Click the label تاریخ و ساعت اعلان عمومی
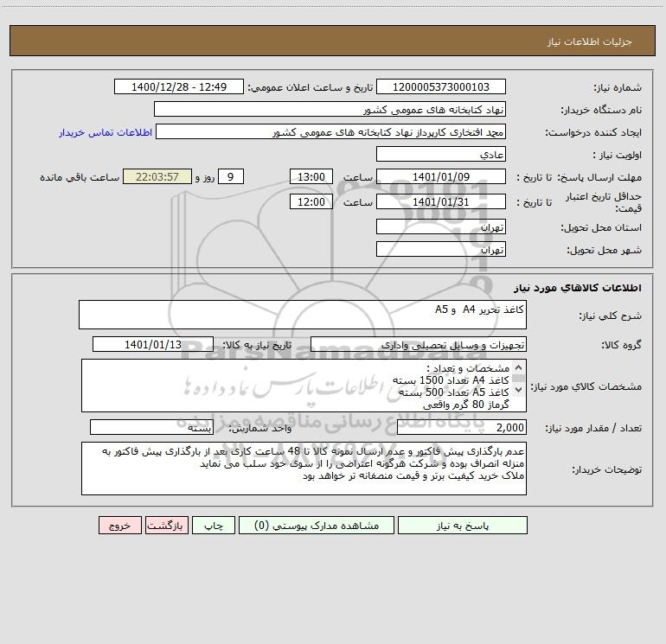Image resolution: width=666 pixels, height=644 pixels. pos(310,87)
